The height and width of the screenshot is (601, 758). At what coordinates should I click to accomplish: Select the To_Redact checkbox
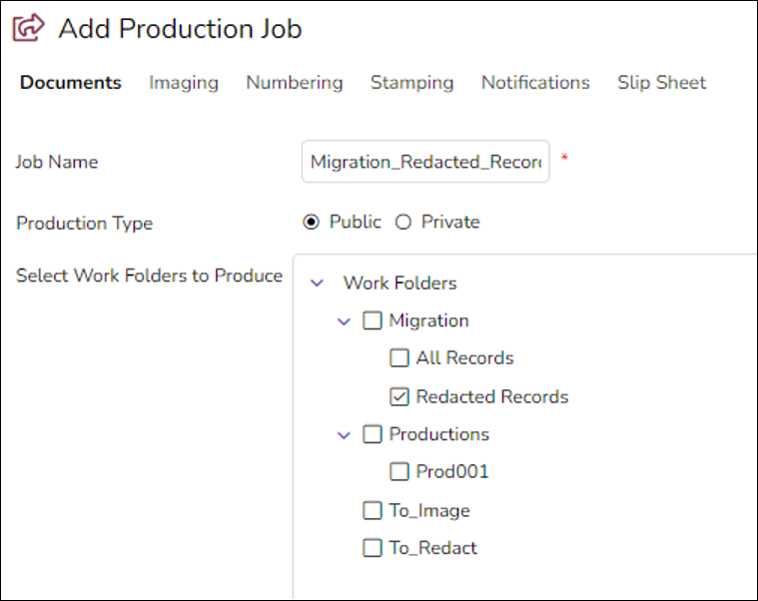(372, 548)
